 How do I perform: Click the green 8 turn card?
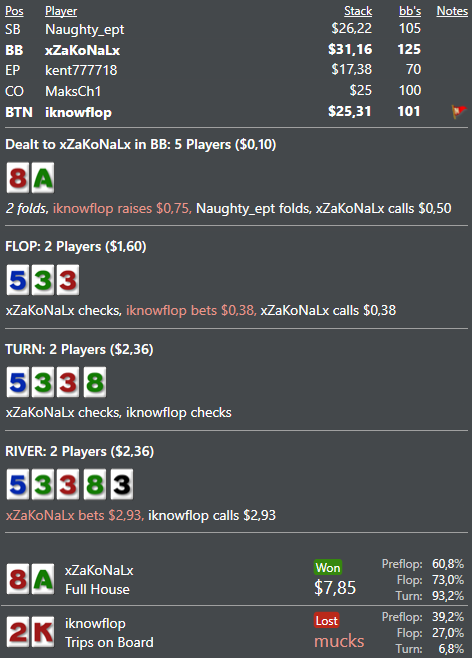(95, 382)
